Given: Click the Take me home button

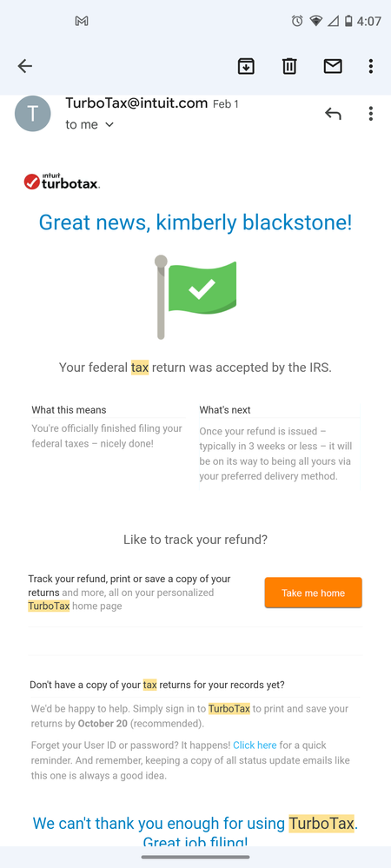Looking at the screenshot, I should click(314, 593).
